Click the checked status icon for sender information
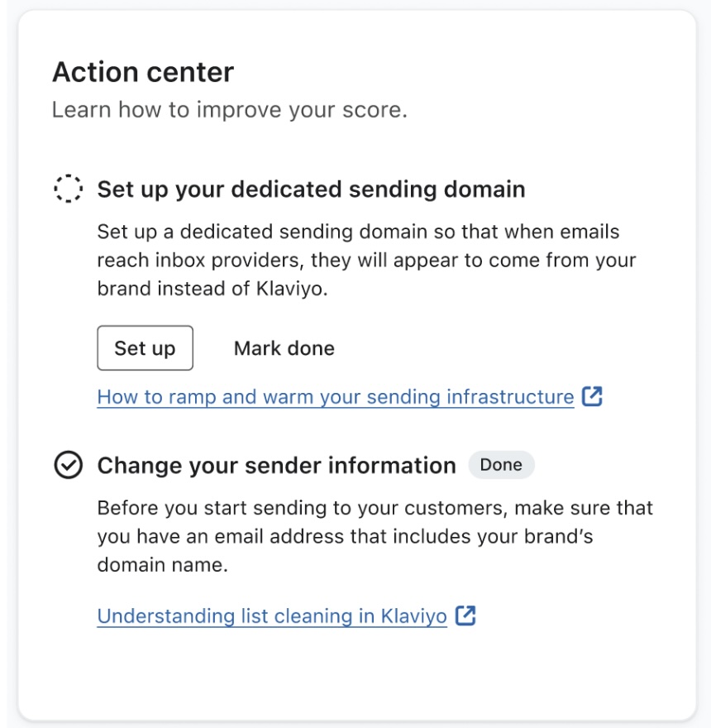The width and height of the screenshot is (711, 728). 70,466
